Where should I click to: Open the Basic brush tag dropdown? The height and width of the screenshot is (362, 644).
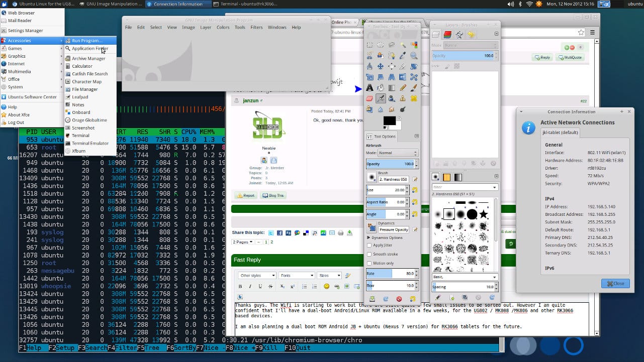coord(465,277)
